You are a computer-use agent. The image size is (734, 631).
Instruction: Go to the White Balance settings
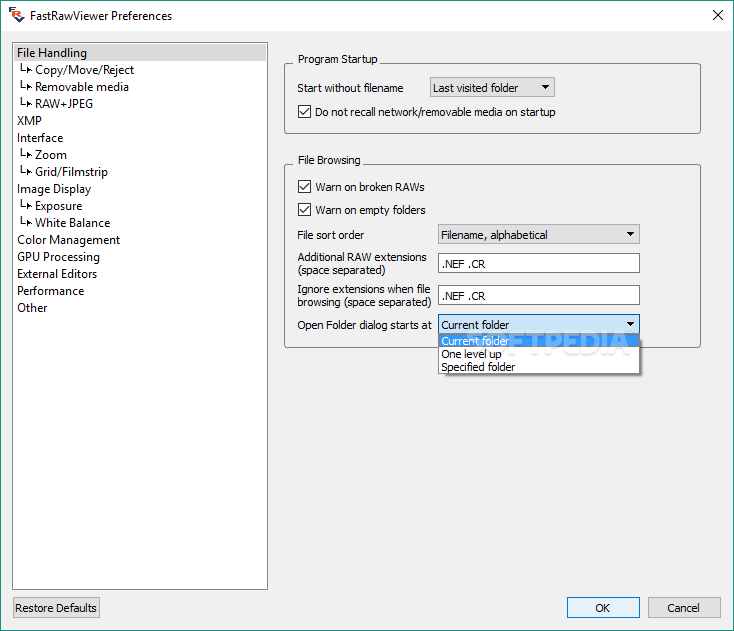click(73, 223)
